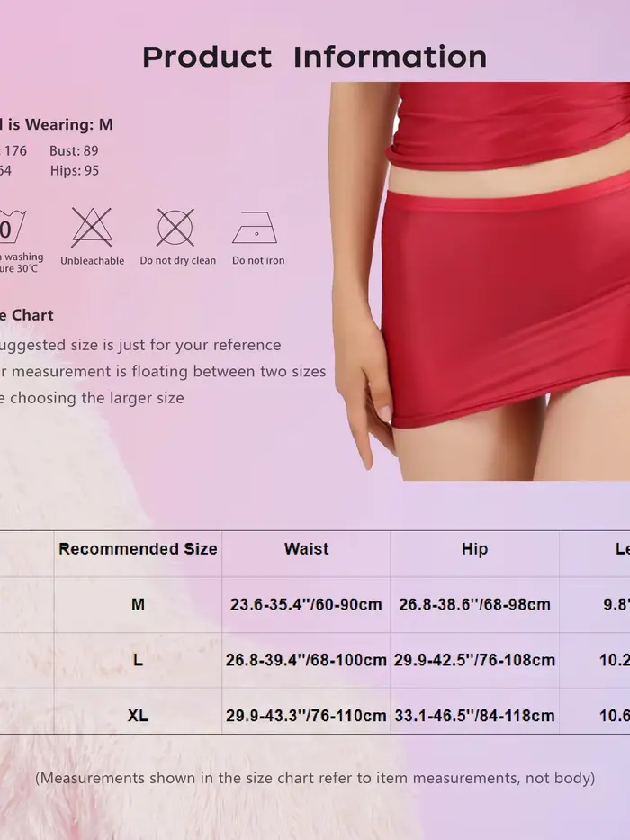
Task: Click waist cell '26.8-39.4"/68-100cm'
Action: click(306, 660)
